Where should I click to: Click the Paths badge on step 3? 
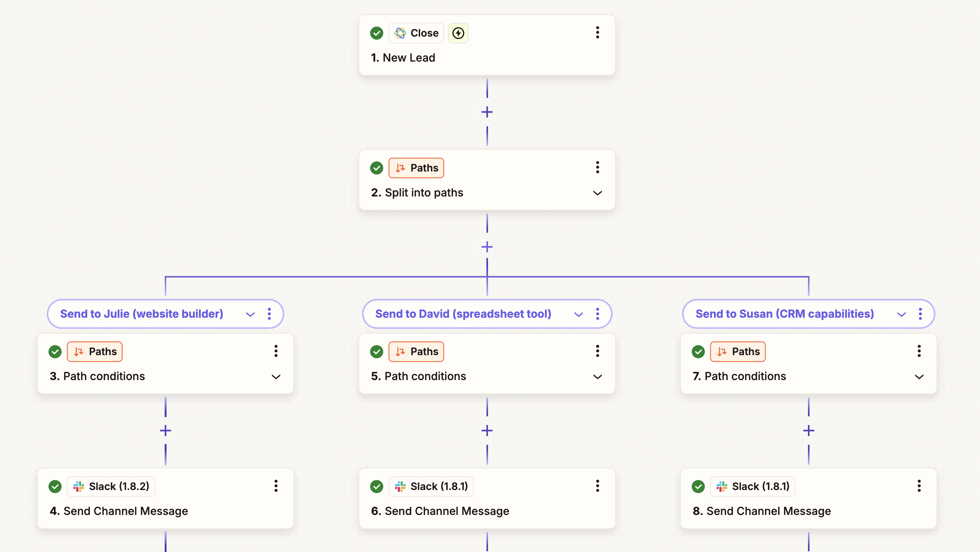coord(95,352)
